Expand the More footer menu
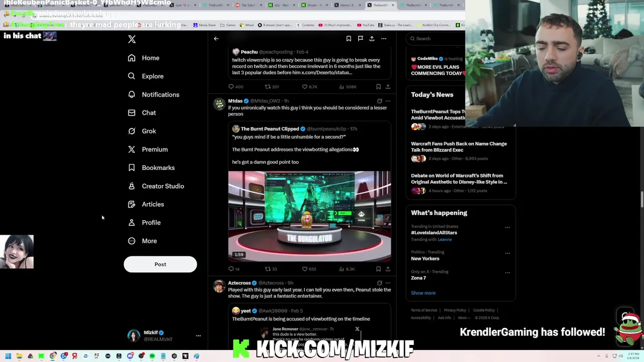Screen dimensions: 644x362 (x=464, y=318)
